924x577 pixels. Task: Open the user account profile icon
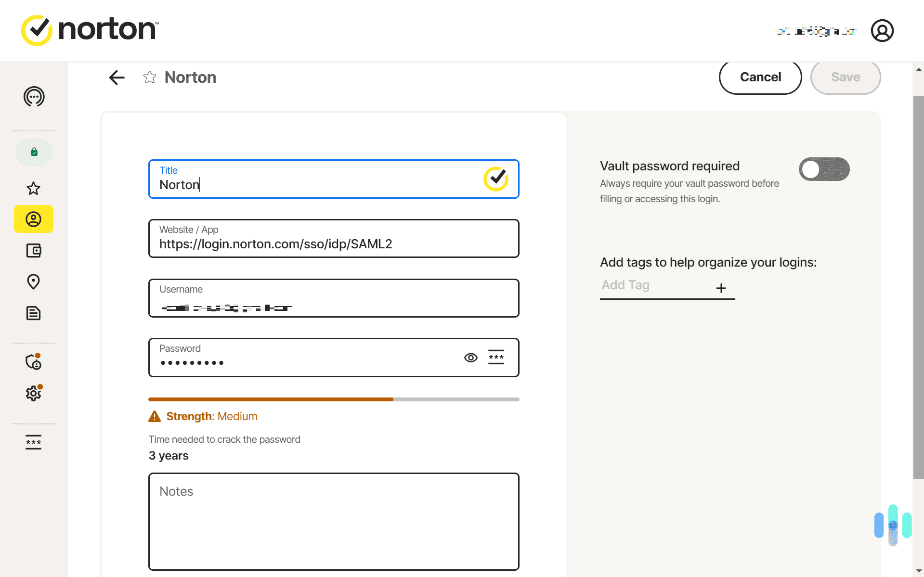click(882, 31)
